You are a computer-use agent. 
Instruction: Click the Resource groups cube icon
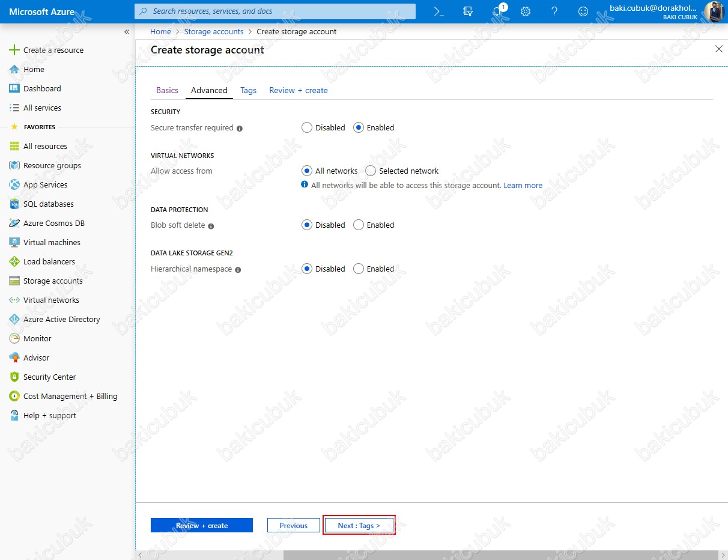click(x=14, y=165)
